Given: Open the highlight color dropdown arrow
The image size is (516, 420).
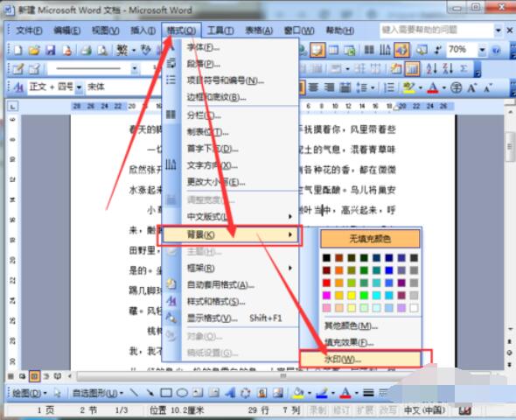Looking at the screenshot, I should [x=421, y=87].
